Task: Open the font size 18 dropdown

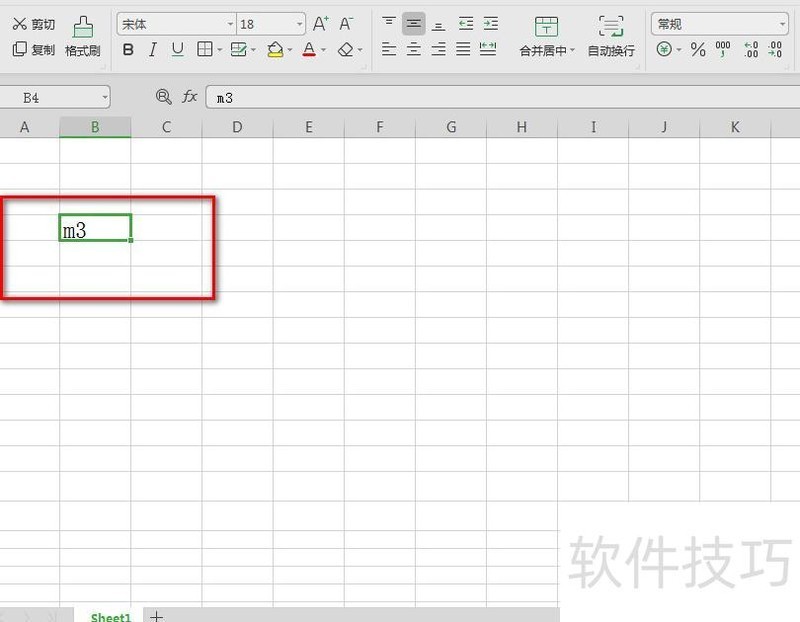Action: pos(299,24)
